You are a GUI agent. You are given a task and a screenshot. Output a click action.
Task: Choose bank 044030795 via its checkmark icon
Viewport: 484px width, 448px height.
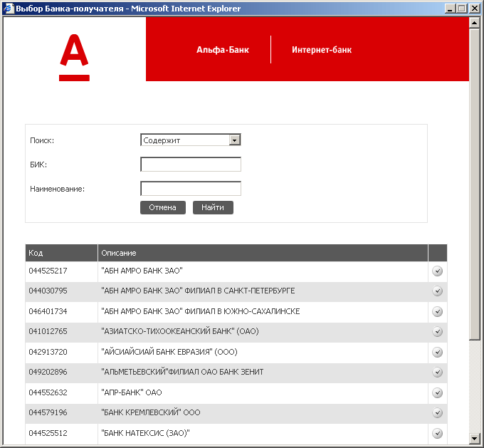[x=437, y=291]
